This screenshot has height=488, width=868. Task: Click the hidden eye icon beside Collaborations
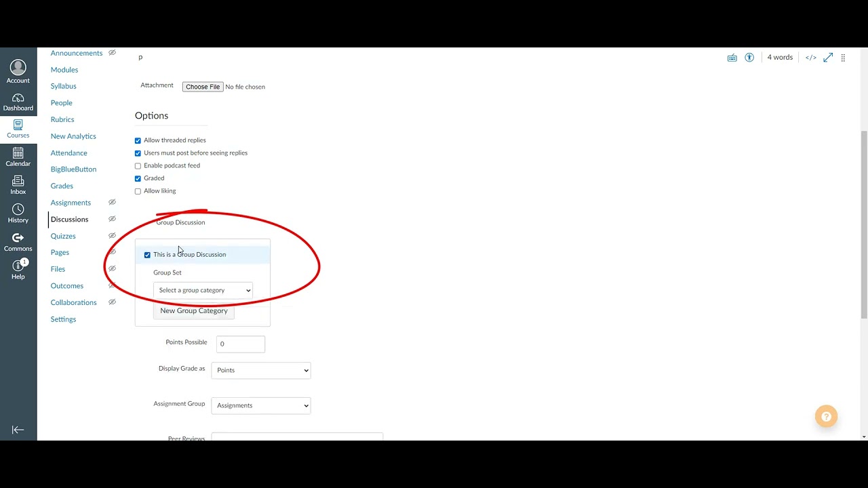point(112,302)
